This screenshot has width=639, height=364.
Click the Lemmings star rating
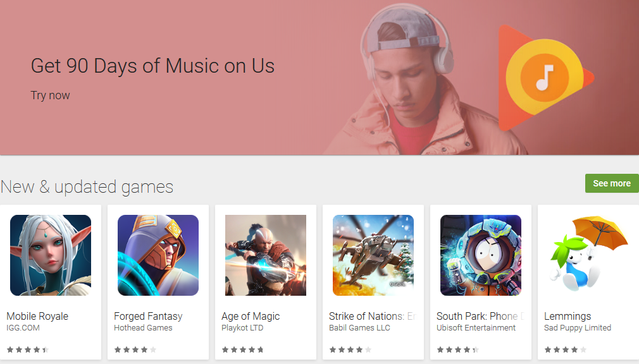click(565, 349)
